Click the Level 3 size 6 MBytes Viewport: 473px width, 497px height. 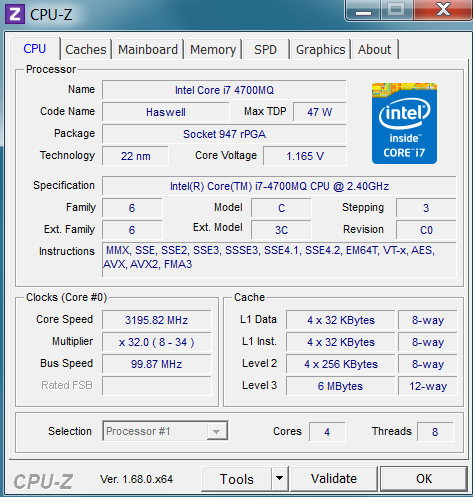click(341, 386)
